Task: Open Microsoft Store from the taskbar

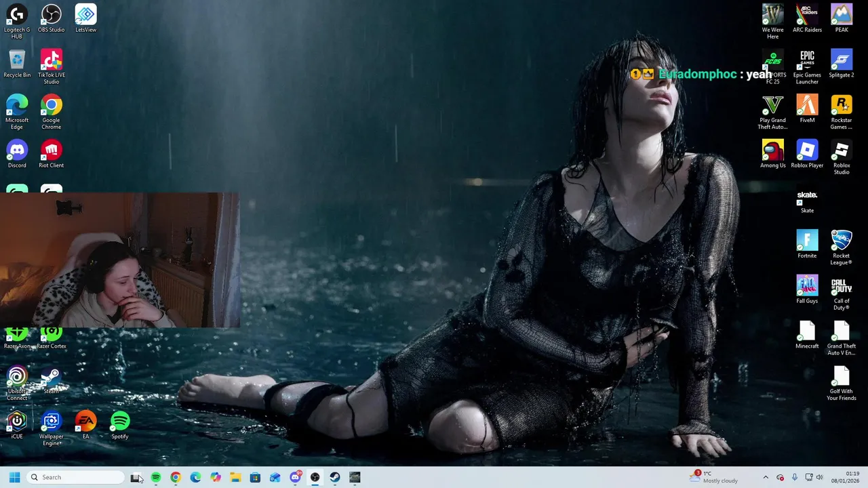Action: [x=255, y=477]
